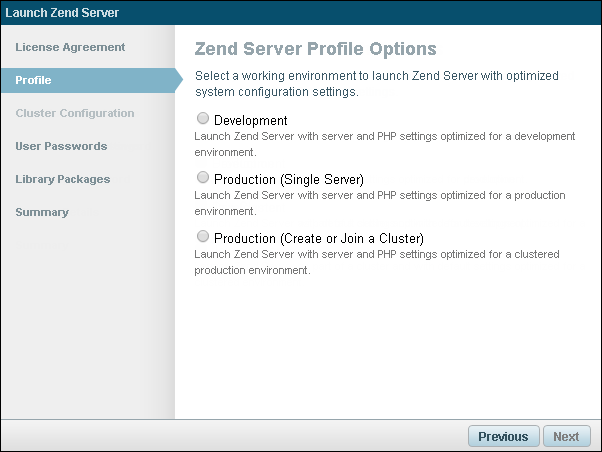Go to the Profile step in sidebar

point(34,80)
